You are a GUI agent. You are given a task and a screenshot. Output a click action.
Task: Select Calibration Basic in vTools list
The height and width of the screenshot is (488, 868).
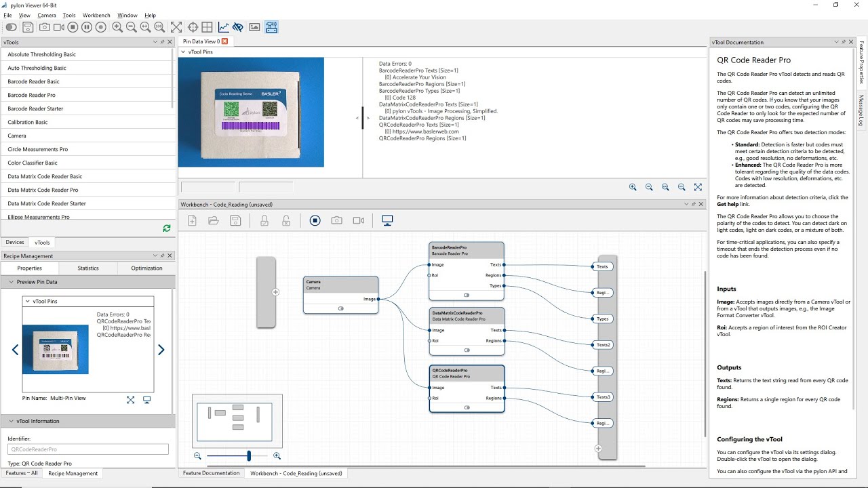[86, 122]
